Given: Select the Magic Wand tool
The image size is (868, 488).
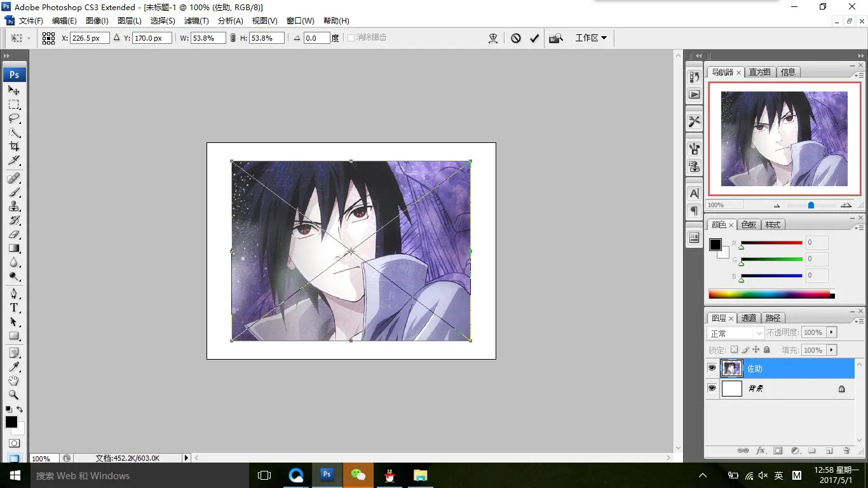Looking at the screenshot, I should [x=14, y=133].
